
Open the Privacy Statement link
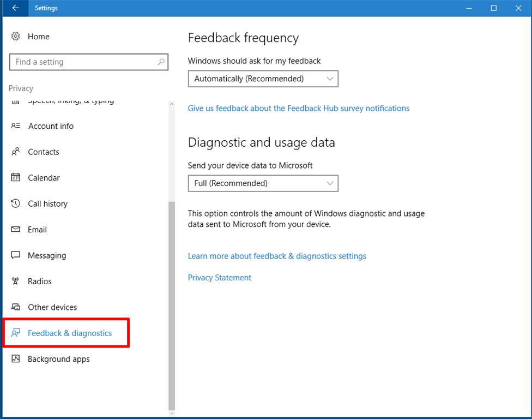tap(220, 278)
